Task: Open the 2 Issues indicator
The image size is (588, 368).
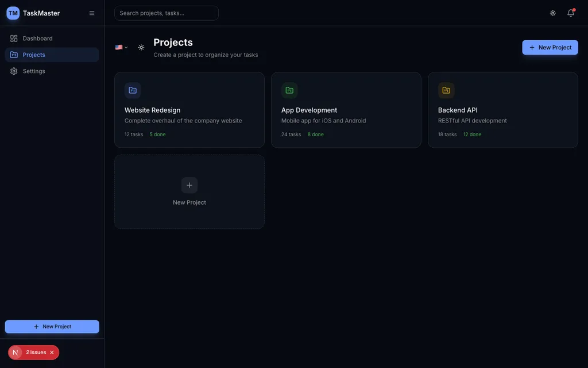Action: coord(36,352)
